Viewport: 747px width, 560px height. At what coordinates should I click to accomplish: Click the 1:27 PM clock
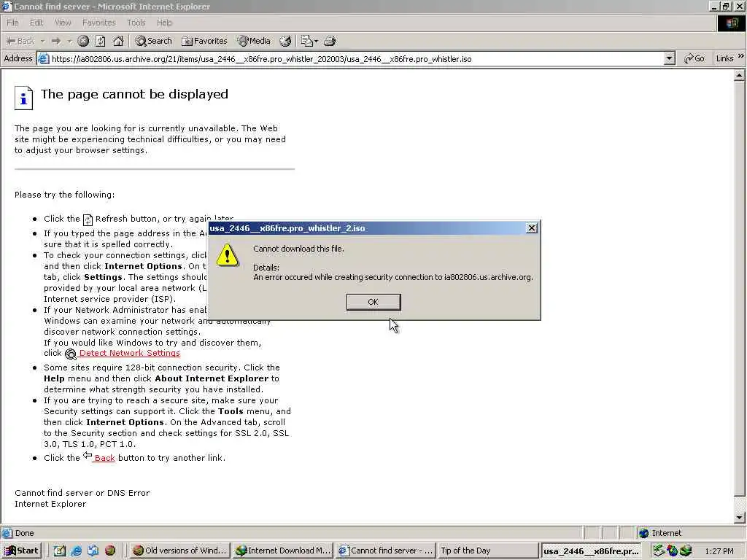click(x=719, y=551)
